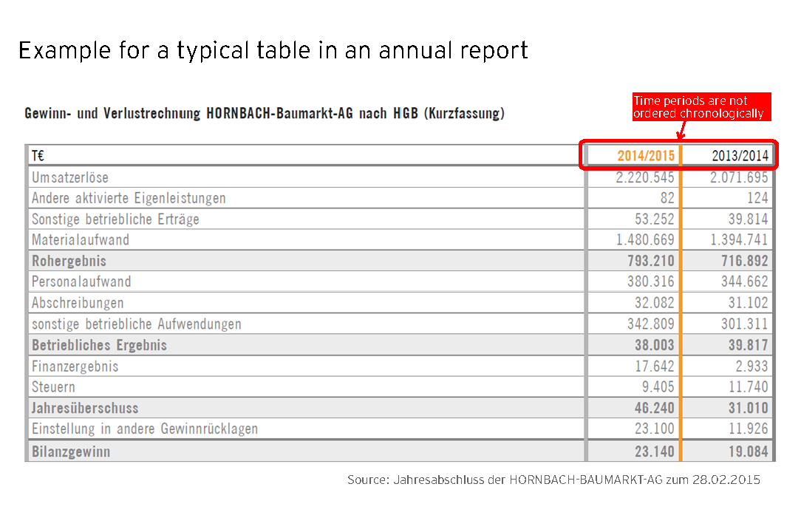Select the 'Andere aktivierte Eigenleistungen' row label
This screenshot has height=532, width=801.
click(129, 198)
